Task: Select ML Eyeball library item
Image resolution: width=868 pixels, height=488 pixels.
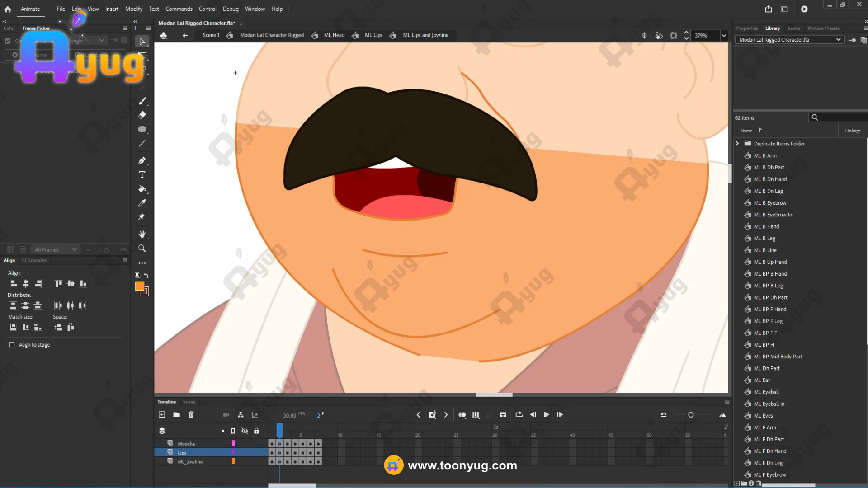Action: click(x=766, y=392)
